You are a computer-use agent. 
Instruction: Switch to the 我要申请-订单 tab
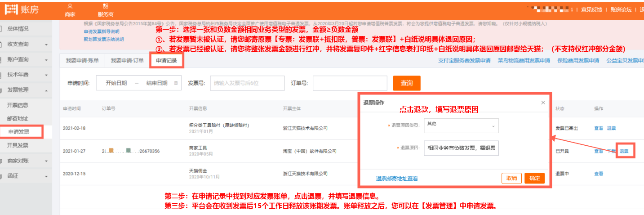tap(127, 60)
